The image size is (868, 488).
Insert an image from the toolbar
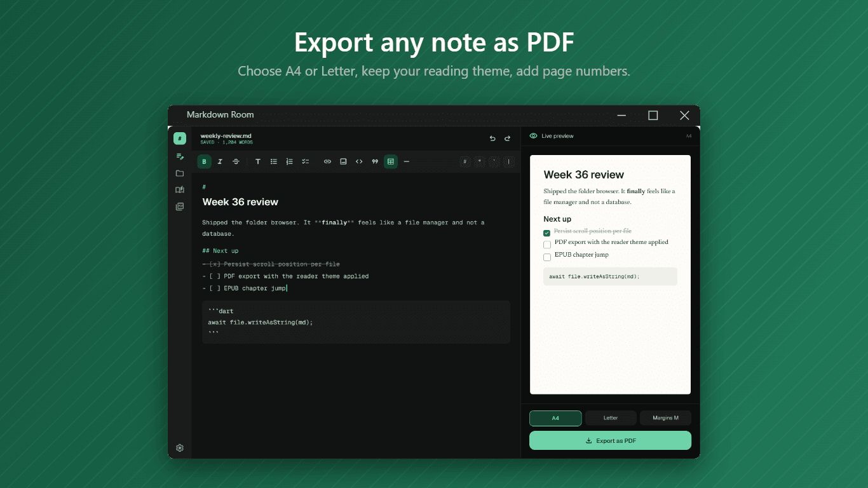pos(343,161)
